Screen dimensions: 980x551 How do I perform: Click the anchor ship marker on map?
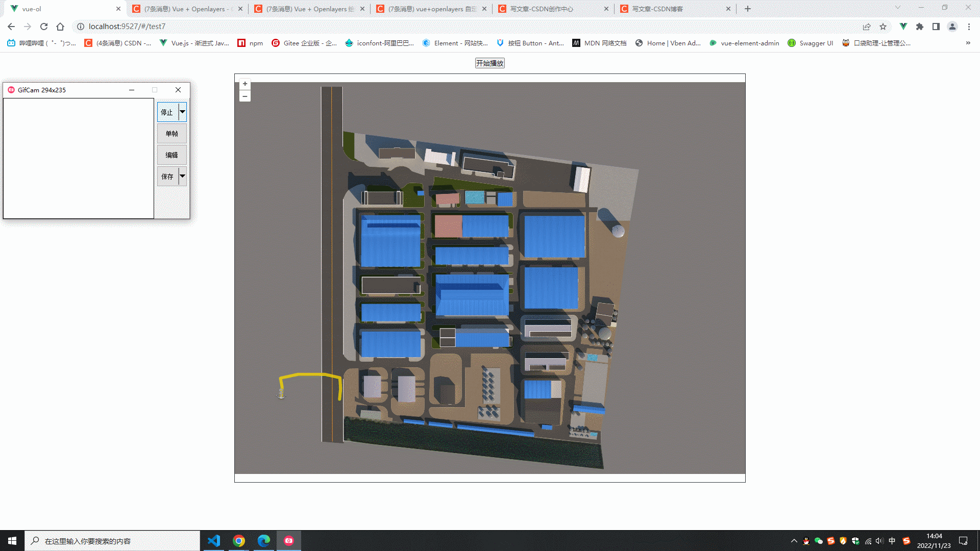coord(281,394)
